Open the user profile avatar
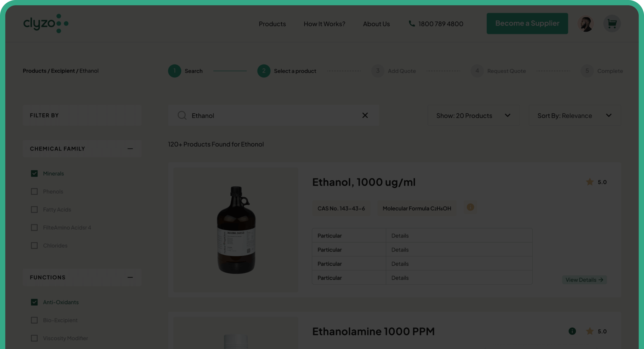 pyautogui.click(x=586, y=24)
